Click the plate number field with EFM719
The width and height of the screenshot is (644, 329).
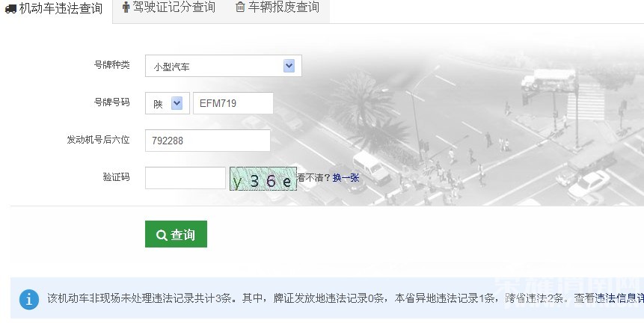tap(233, 103)
